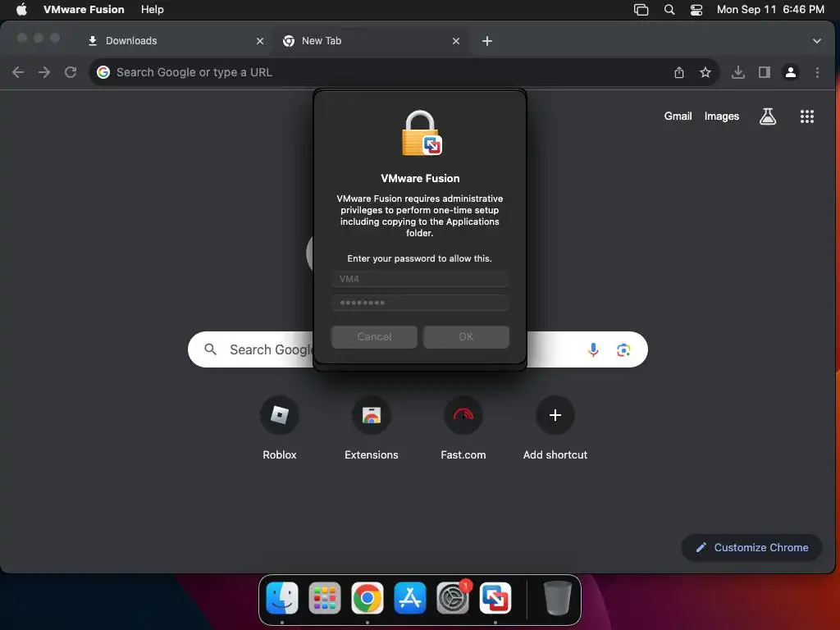Open Finder from the Dock
The height and width of the screenshot is (630, 840).
pyautogui.click(x=282, y=598)
